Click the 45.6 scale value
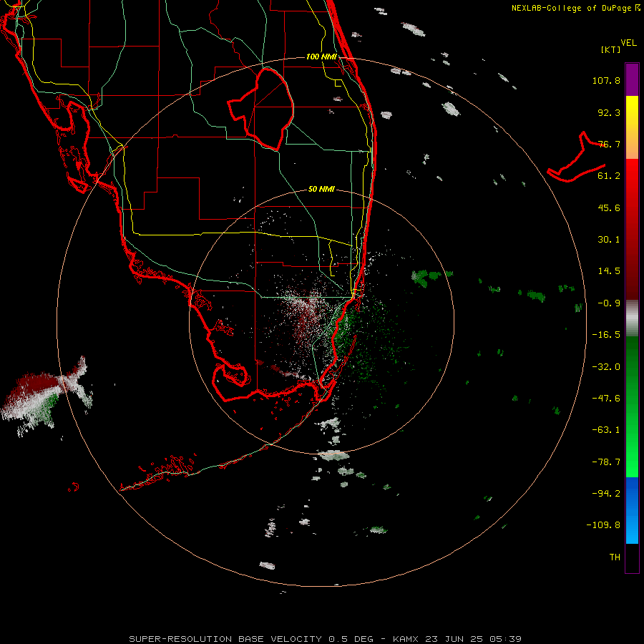This screenshot has height=644, width=644. 609,208
